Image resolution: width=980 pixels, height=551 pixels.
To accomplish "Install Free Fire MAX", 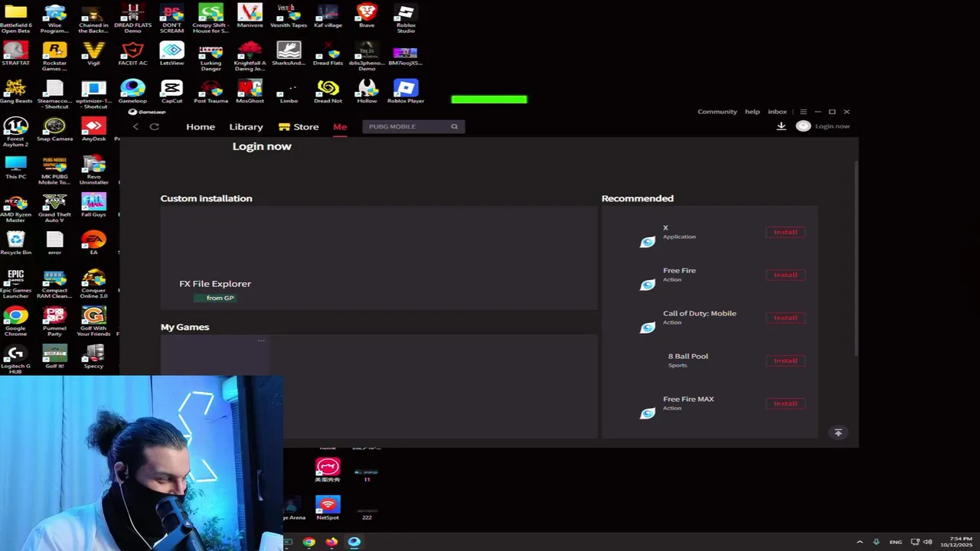I will (x=786, y=403).
